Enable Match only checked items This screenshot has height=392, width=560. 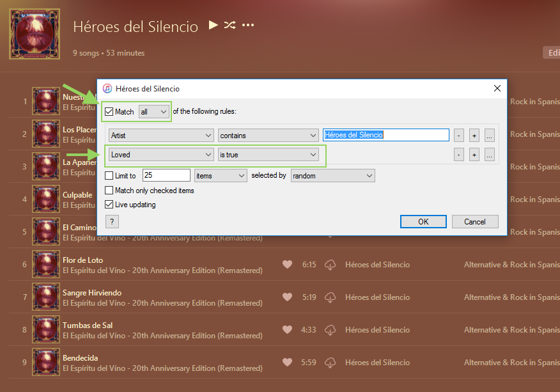[109, 191]
